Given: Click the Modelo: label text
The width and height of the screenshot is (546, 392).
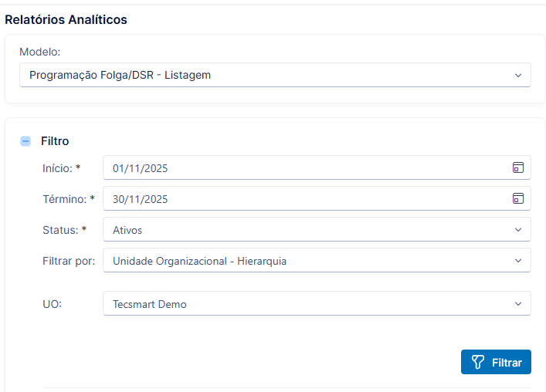Looking at the screenshot, I should coord(39,52).
